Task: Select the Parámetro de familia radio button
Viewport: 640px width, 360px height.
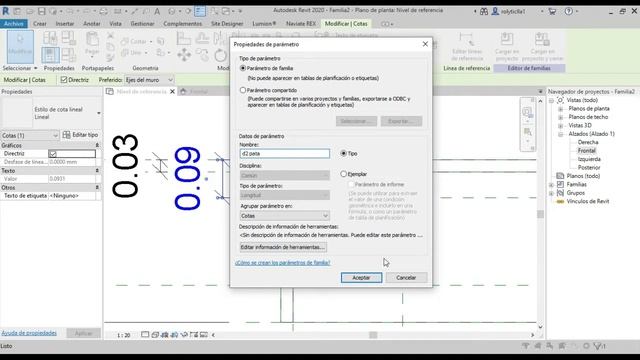Action: (x=243, y=68)
